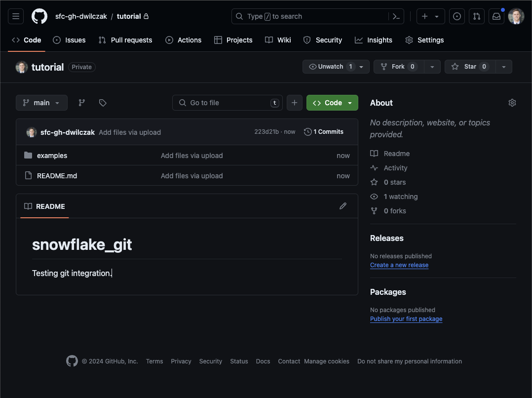532x398 pixels.
Task: Open the examples folder
Action: (52, 156)
